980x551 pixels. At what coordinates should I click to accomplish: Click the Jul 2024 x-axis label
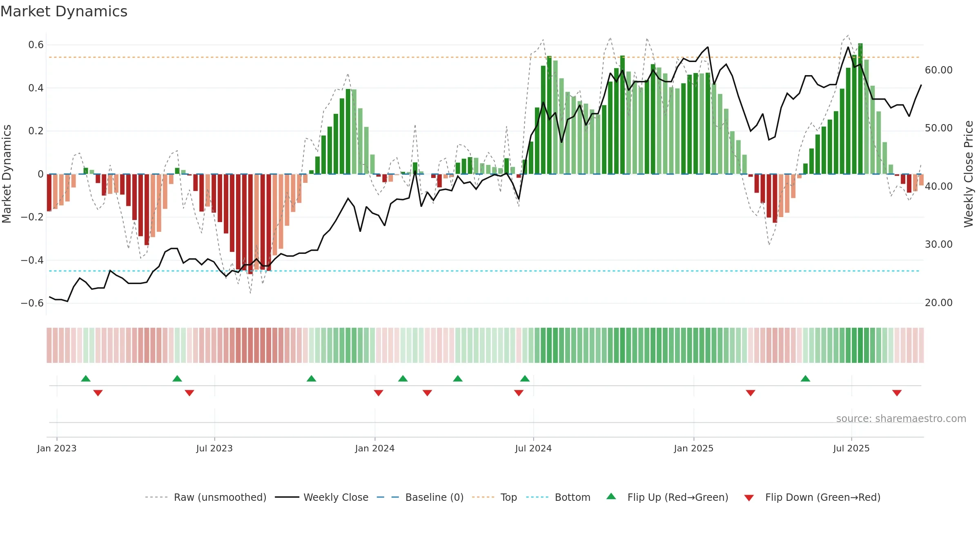[x=533, y=449]
